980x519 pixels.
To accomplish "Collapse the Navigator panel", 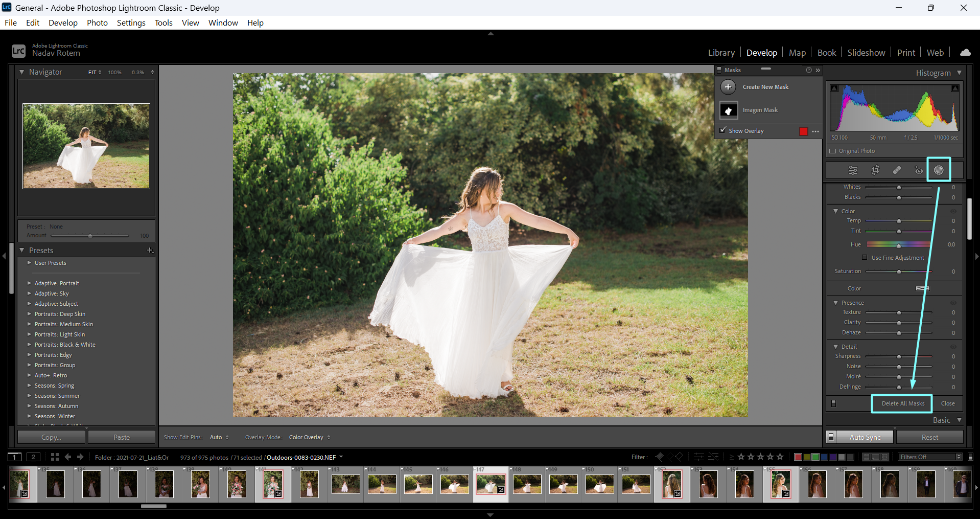I will pos(21,72).
